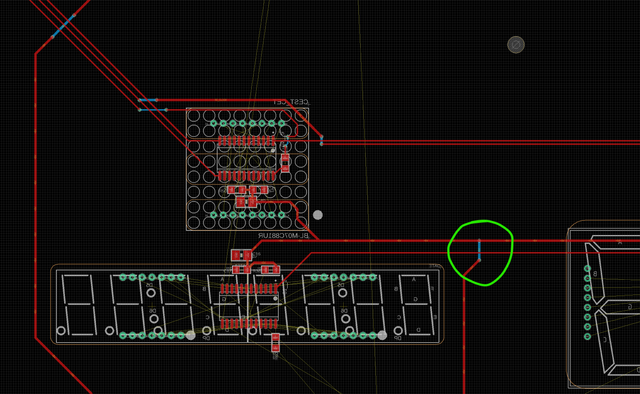This screenshot has width=640, height=394.
Task: Select top green pad in right display's pin column
Action: (x=587, y=268)
